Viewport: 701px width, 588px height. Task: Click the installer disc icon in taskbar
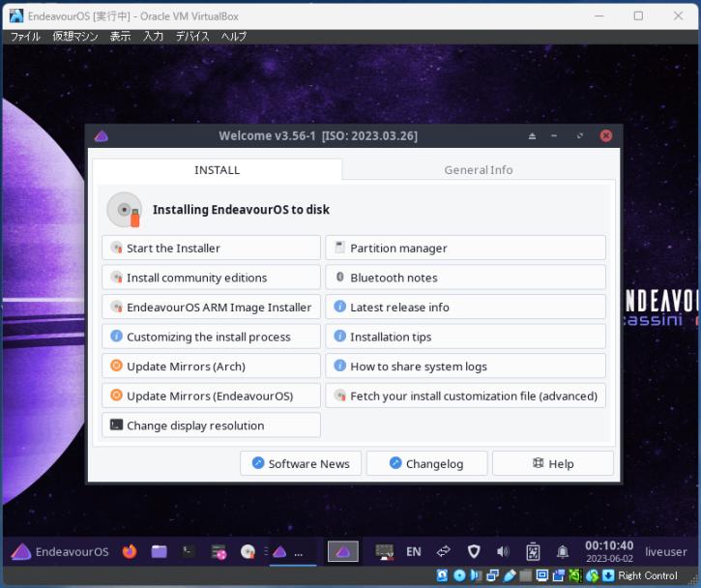pos(248,552)
